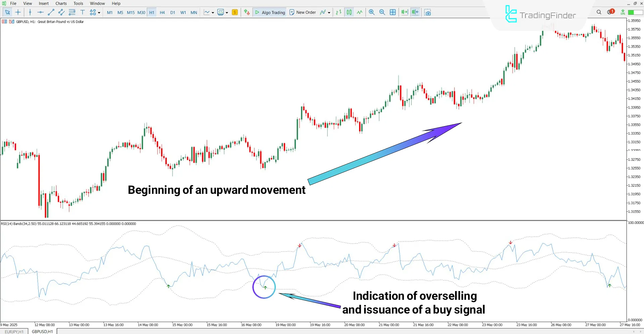Toggle Algo Trading on
Viewport: 644px width, 334px height.
click(x=269, y=12)
